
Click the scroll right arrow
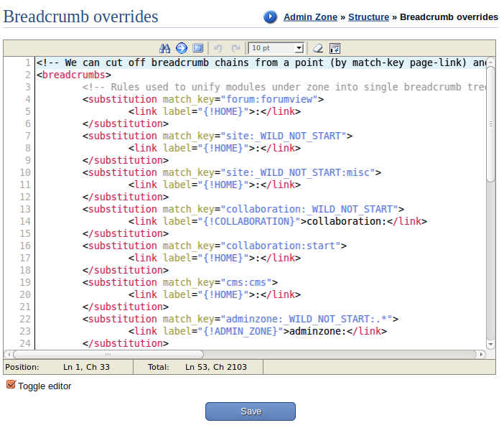tap(481, 354)
